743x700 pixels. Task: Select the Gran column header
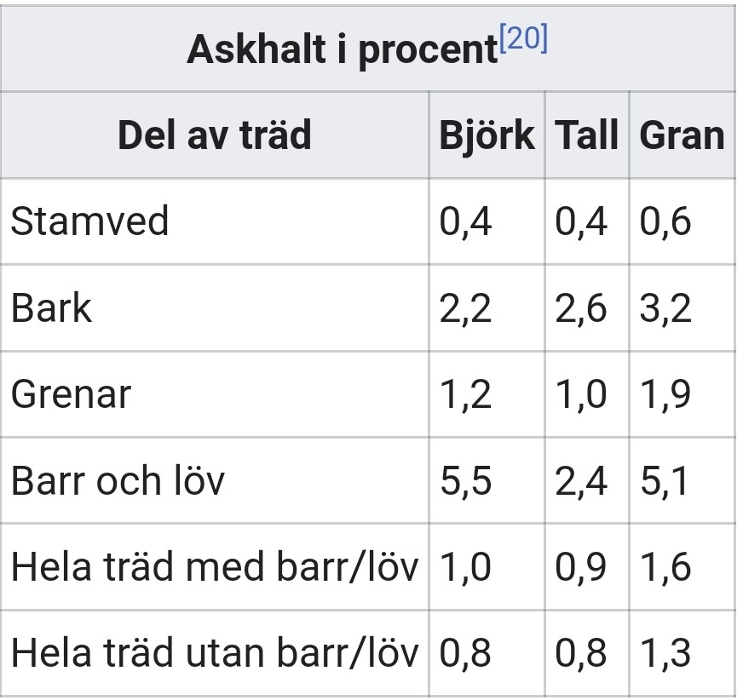tap(682, 136)
